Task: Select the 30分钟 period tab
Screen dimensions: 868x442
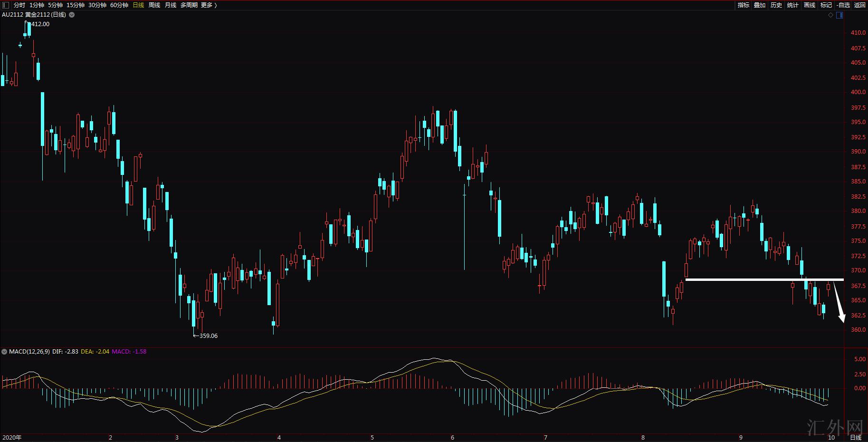Action: pyautogui.click(x=97, y=5)
